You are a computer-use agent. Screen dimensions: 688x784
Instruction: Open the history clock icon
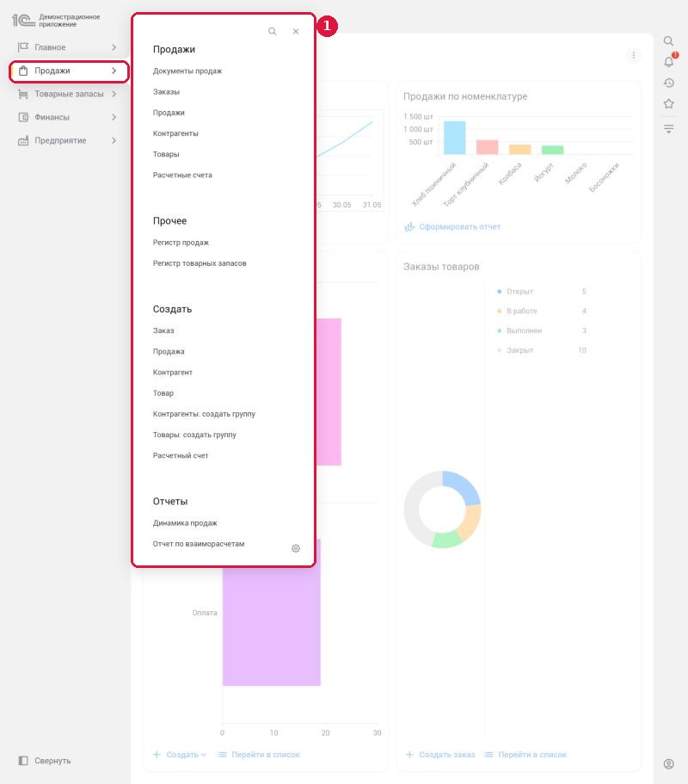tap(669, 83)
